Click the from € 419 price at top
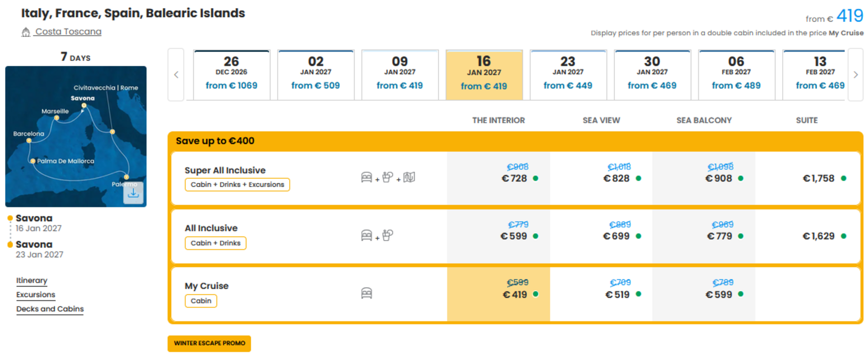 click(x=834, y=16)
